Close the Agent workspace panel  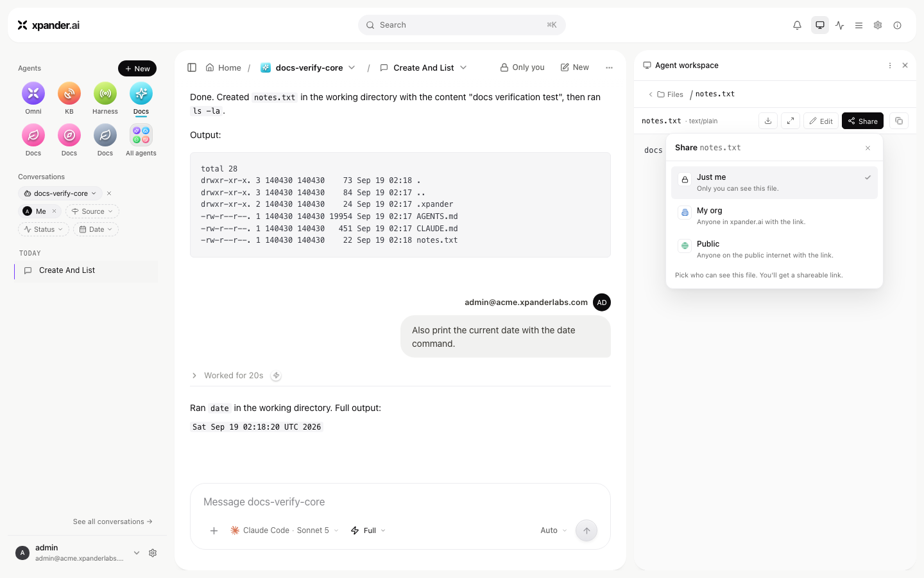[905, 66]
